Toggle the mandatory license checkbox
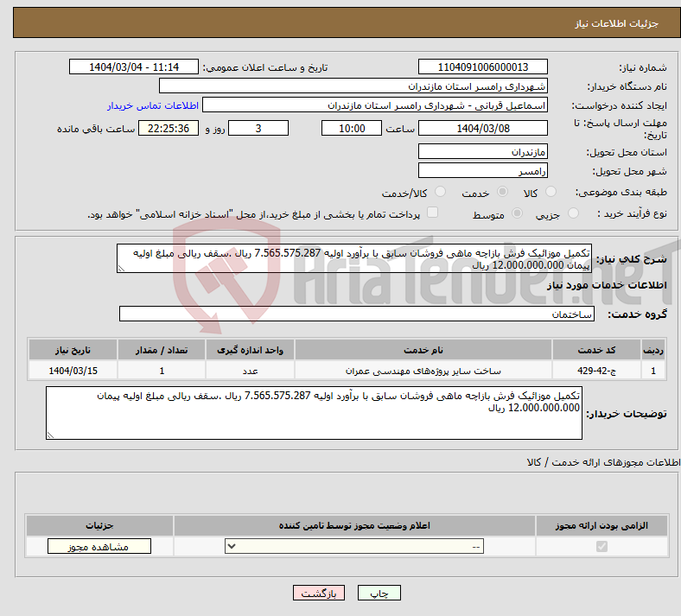This screenshot has height=616, width=681. [602, 546]
